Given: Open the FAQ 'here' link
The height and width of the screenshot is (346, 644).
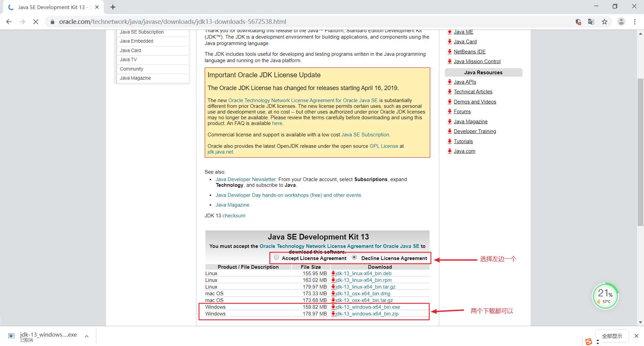Looking at the screenshot, I should coord(277,123).
